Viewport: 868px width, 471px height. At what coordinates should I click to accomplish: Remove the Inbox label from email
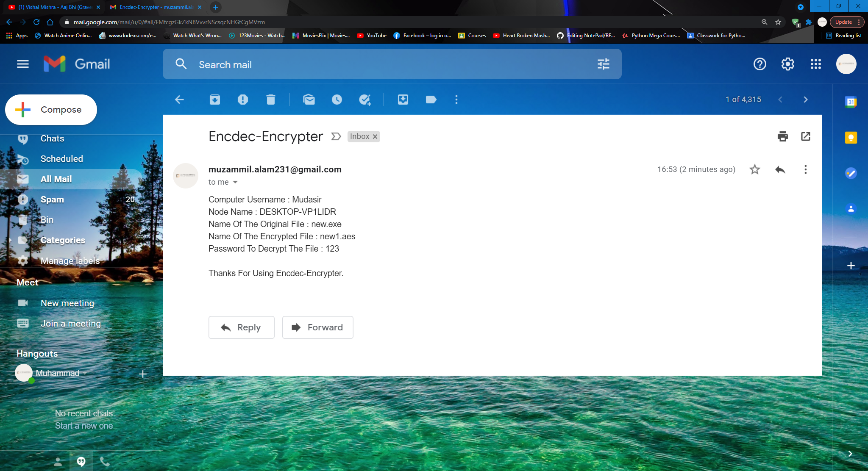375,136
